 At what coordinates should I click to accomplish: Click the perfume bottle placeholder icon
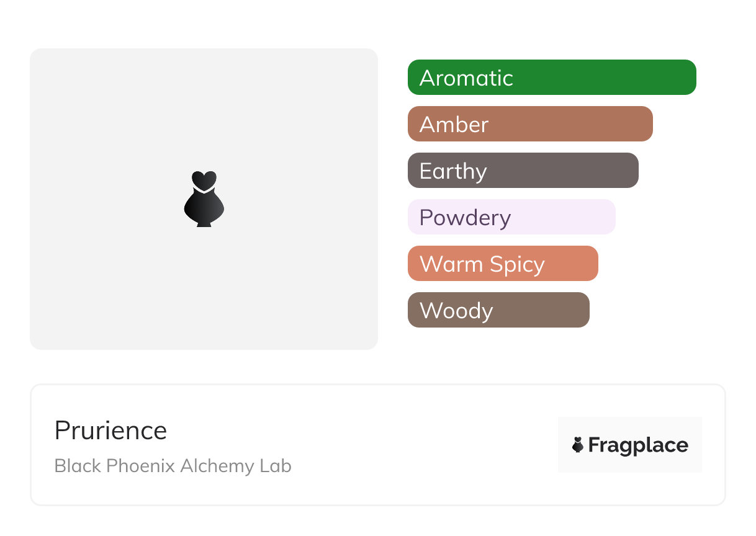coord(204,199)
